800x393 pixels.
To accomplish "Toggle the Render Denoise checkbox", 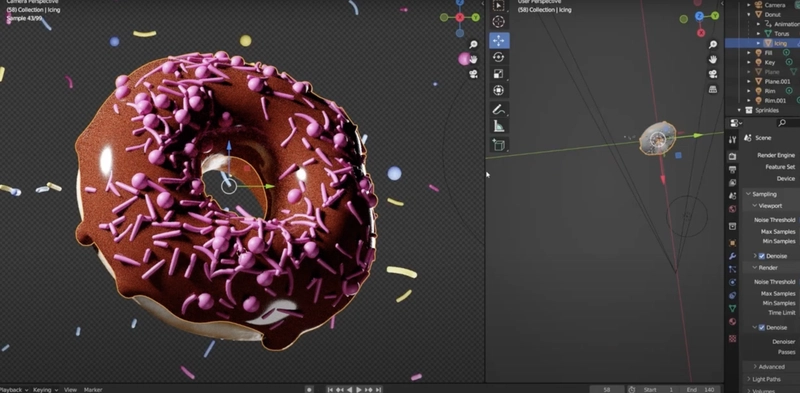I will [x=762, y=328].
